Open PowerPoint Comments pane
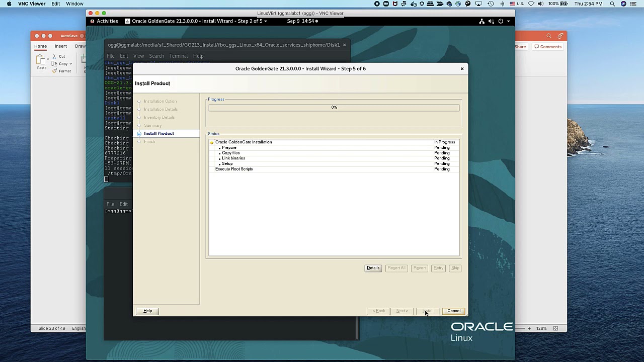This screenshot has width=644, height=362. point(548,47)
